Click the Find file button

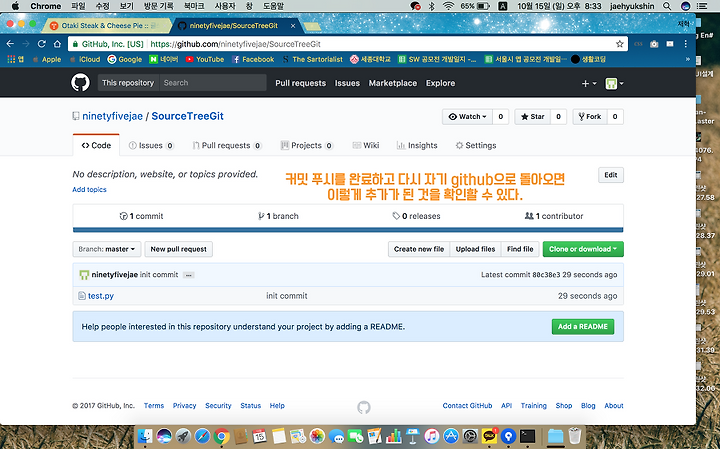pyautogui.click(x=520, y=249)
